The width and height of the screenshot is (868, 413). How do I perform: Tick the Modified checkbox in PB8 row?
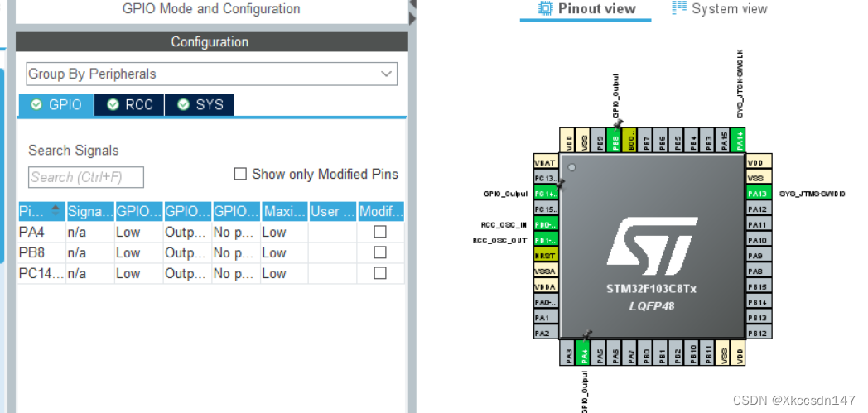(380, 252)
